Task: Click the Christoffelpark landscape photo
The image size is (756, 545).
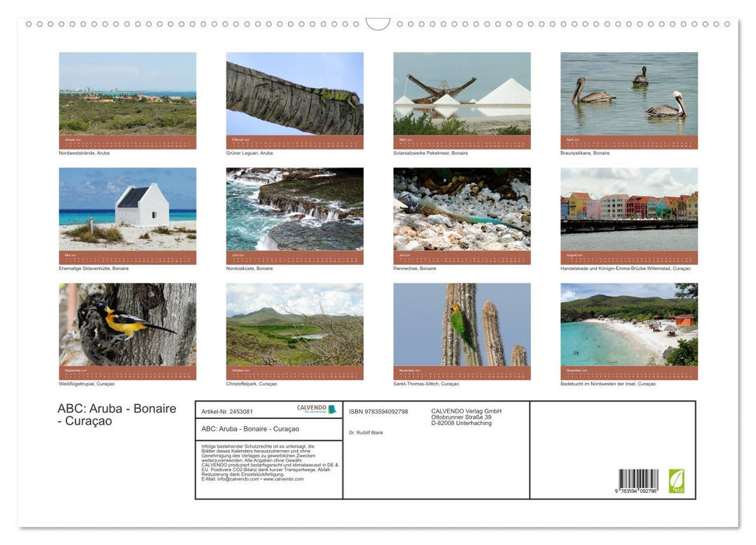Action: [294, 325]
